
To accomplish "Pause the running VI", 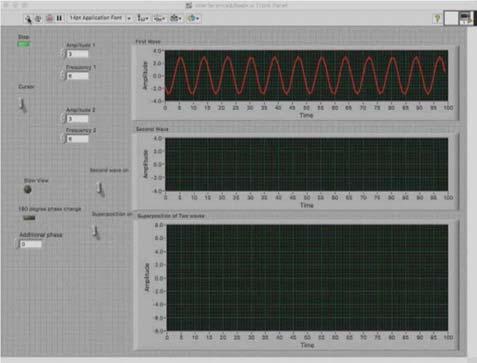I will pos(59,18).
